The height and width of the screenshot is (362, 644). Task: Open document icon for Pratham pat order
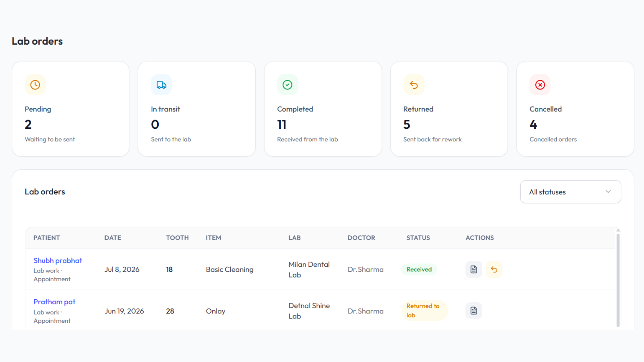(474, 311)
